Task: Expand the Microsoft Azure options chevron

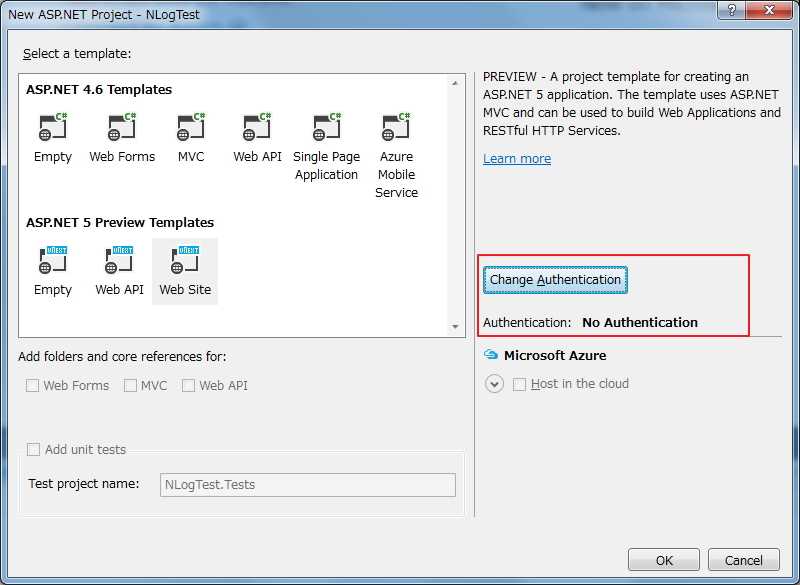Action: pyautogui.click(x=494, y=384)
